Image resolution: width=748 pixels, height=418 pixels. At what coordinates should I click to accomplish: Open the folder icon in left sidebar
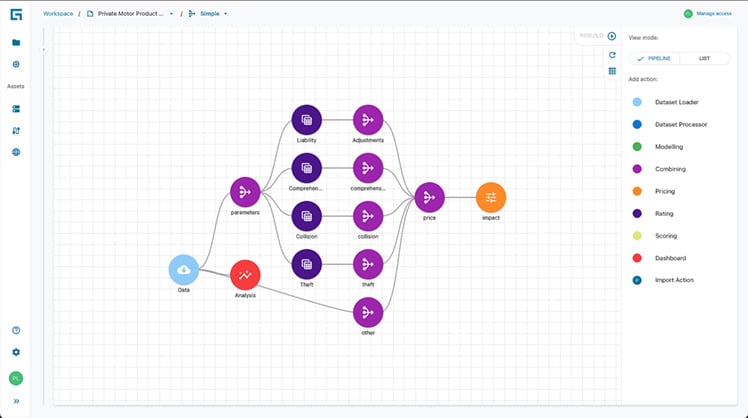[x=16, y=43]
